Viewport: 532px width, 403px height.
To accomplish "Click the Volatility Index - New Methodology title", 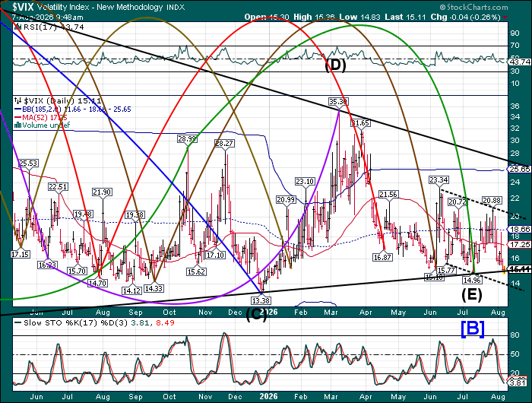I will click(x=100, y=7).
